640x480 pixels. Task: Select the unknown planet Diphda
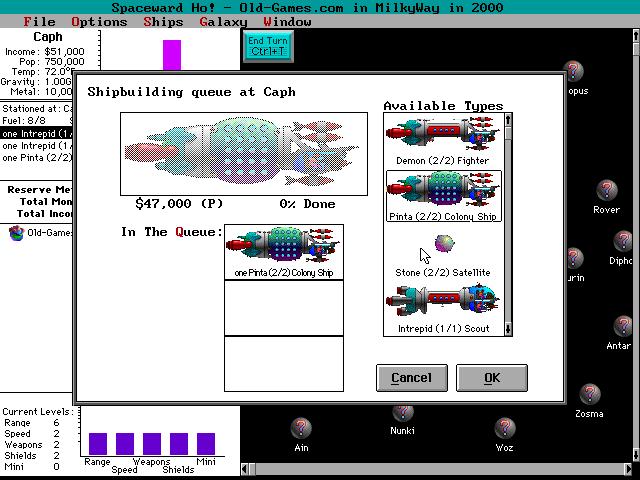pyautogui.click(x=623, y=241)
